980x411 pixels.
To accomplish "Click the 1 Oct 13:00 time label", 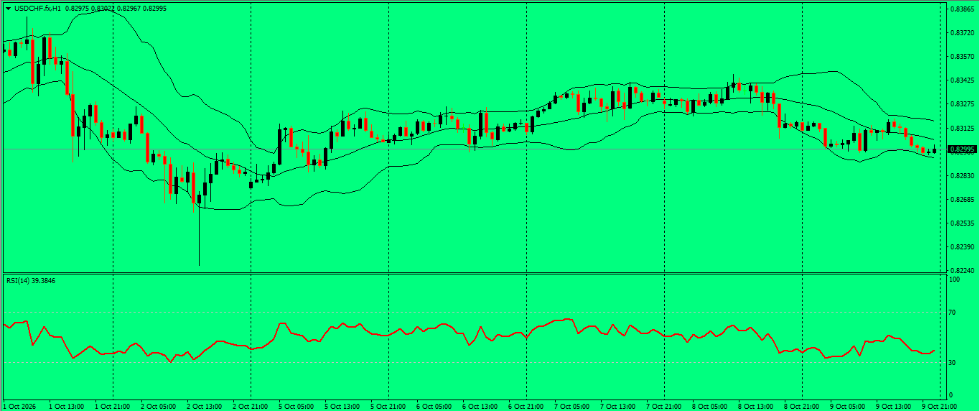I will pyautogui.click(x=66, y=406).
